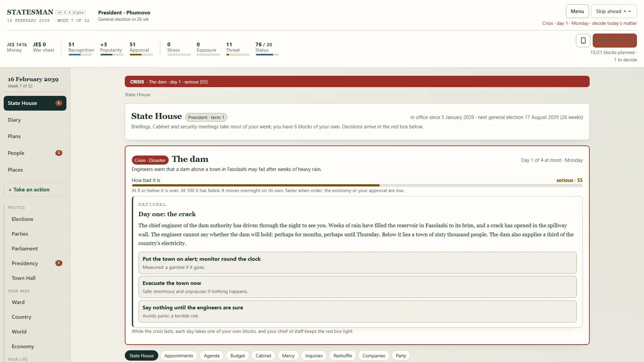Switch to the Party tab
Viewport: 644px width, 362px height.
point(401,356)
